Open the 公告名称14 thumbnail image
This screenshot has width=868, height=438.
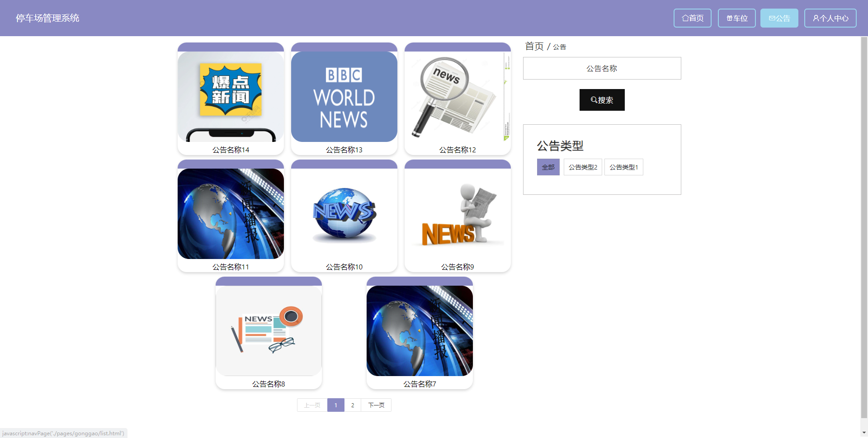coord(231,97)
